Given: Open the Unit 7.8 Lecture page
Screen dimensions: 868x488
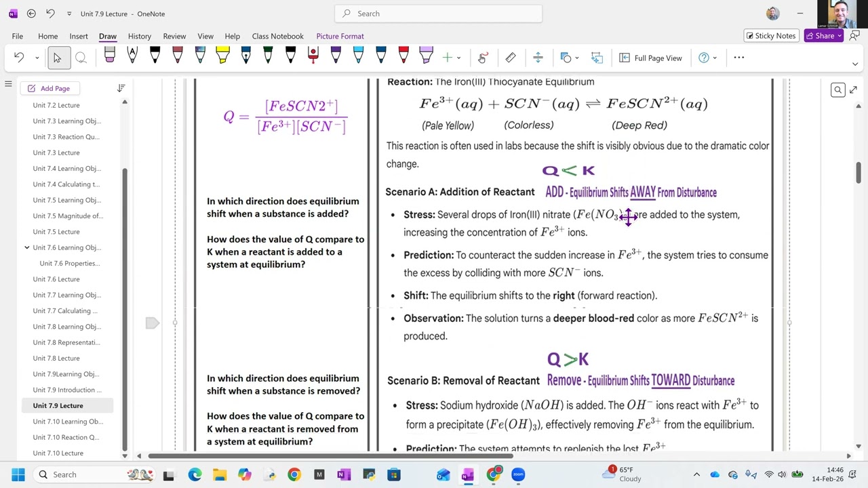Looking at the screenshot, I should tap(56, 358).
